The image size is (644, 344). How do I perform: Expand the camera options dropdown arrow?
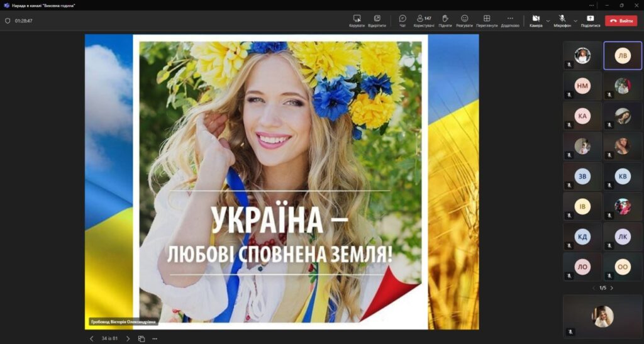[x=548, y=21]
